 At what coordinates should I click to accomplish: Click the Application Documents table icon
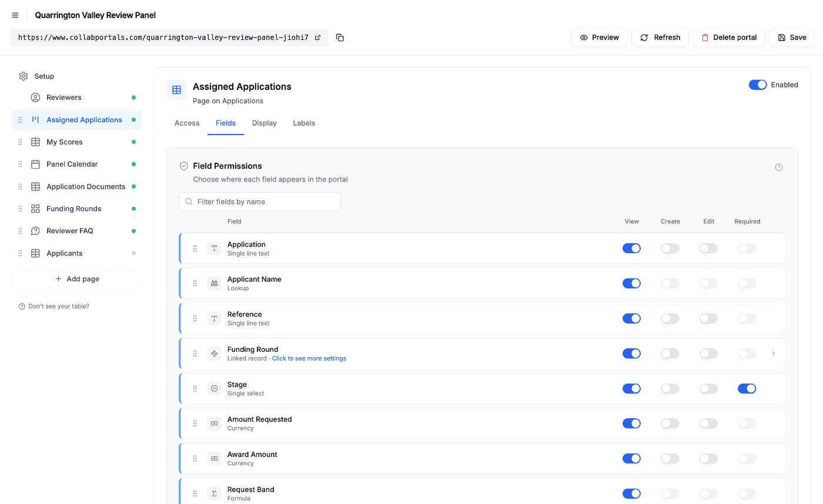(36, 187)
